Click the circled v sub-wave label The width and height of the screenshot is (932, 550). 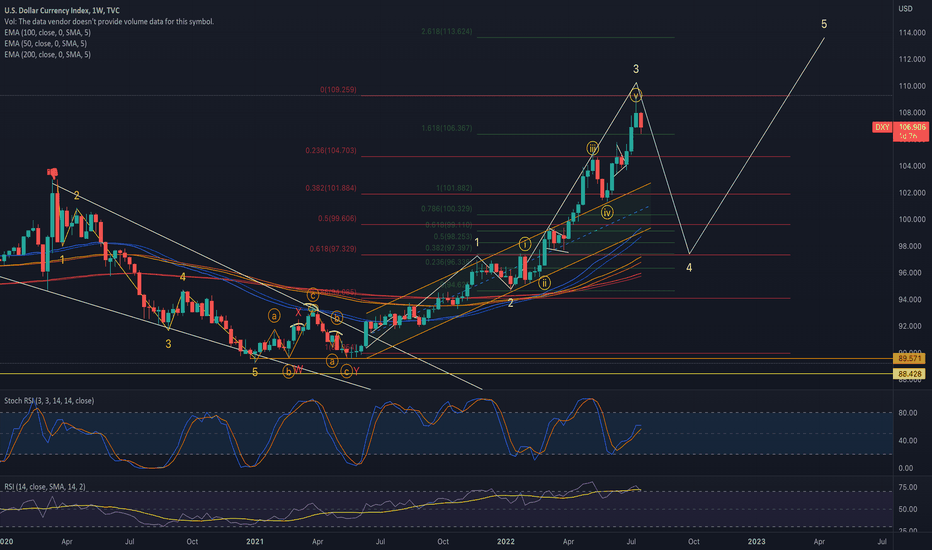(636, 95)
